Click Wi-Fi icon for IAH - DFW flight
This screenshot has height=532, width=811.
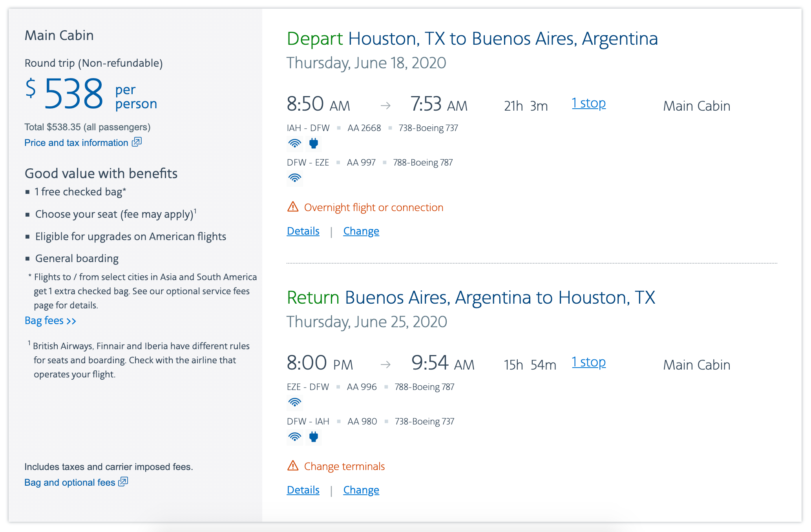294,144
